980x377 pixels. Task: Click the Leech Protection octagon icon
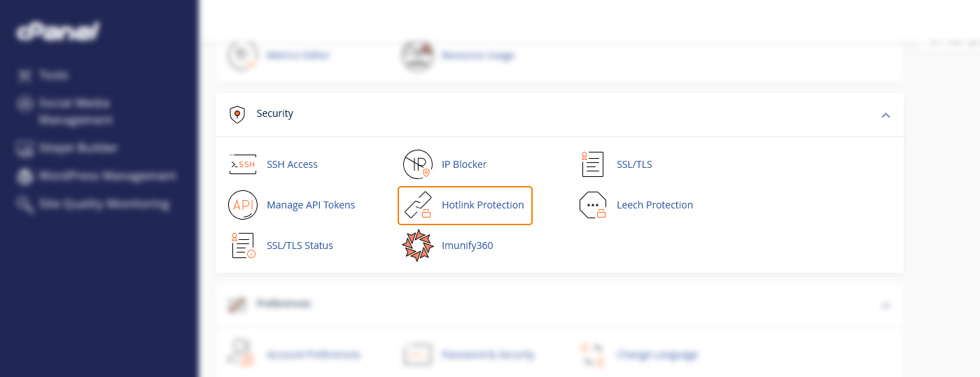click(592, 205)
